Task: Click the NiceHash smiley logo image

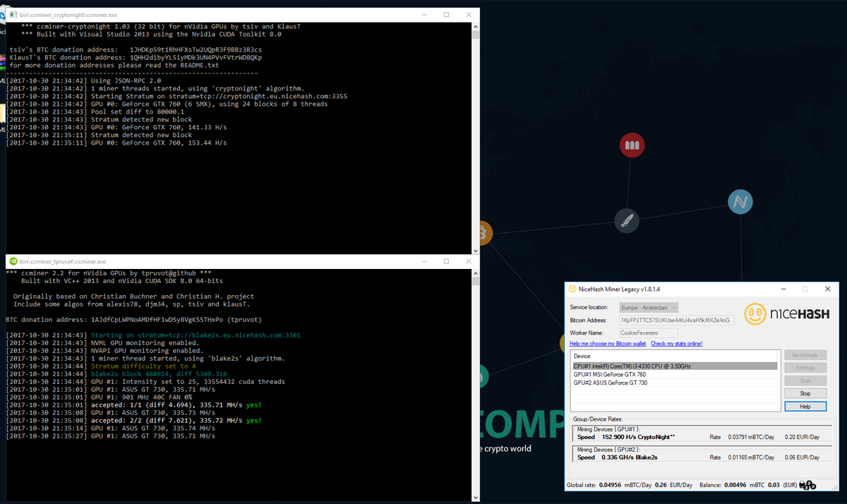Action: [756, 313]
